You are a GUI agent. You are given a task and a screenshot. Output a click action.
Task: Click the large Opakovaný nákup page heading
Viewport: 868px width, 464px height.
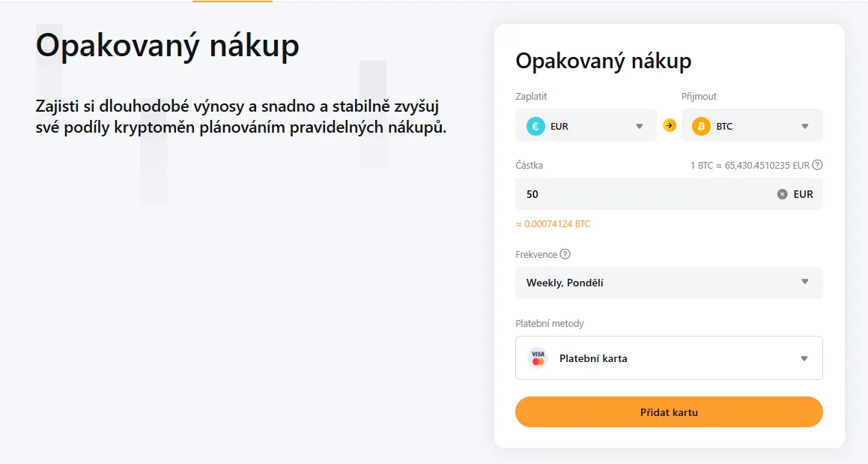tap(167, 45)
